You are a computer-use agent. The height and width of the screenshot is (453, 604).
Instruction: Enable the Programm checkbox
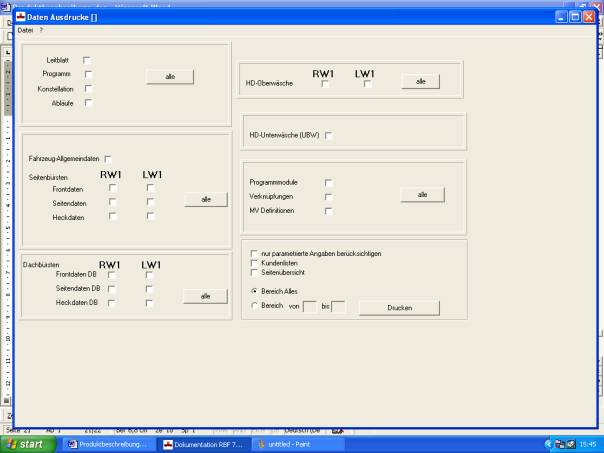(x=88, y=74)
